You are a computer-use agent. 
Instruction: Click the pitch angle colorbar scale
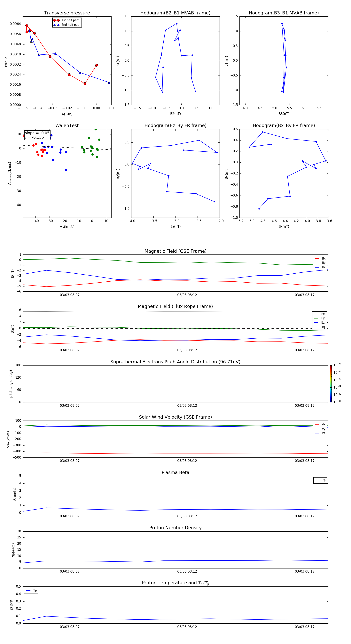coord(331,384)
